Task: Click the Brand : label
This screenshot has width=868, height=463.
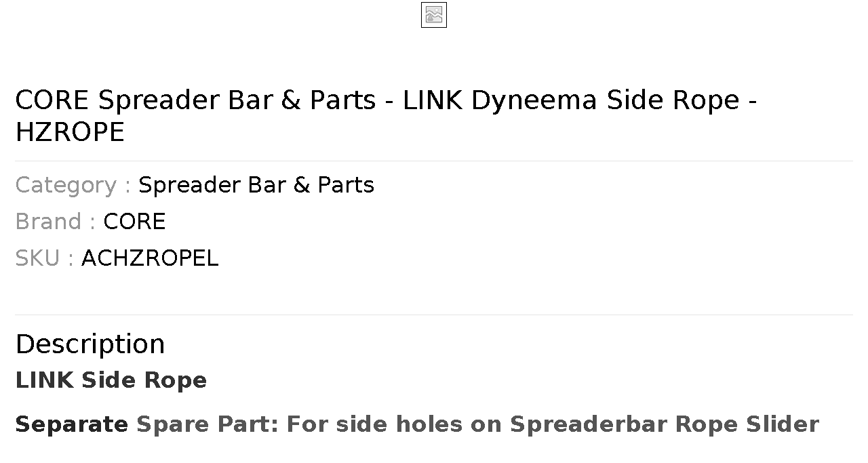Action: click(56, 222)
